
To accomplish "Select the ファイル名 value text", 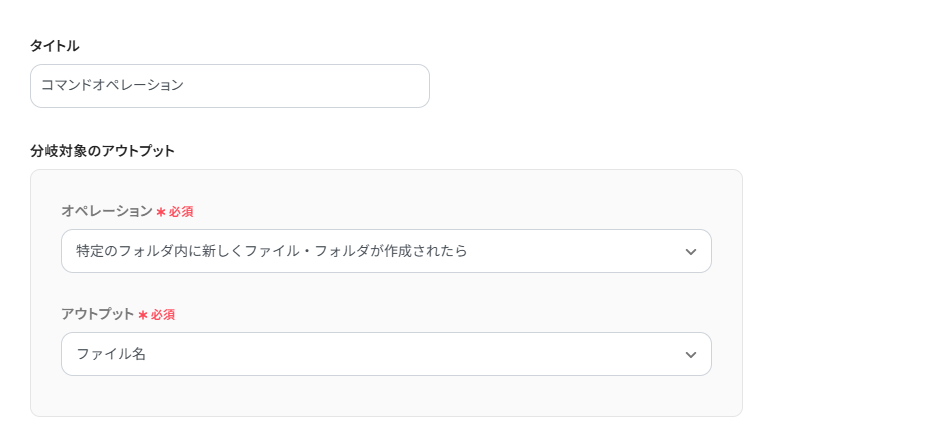I will point(111,354).
